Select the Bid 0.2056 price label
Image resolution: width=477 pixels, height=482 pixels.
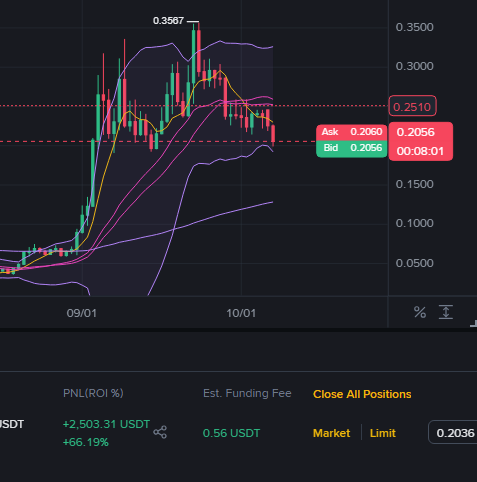tap(352, 149)
